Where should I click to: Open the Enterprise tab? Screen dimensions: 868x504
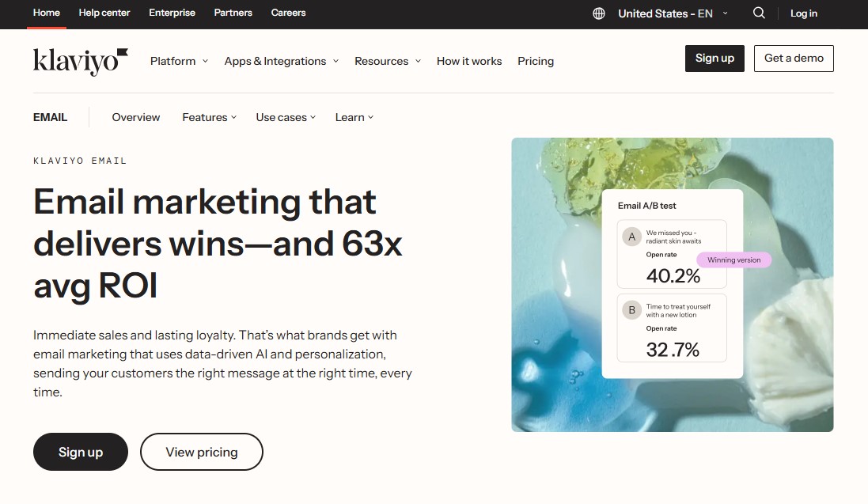tap(172, 13)
